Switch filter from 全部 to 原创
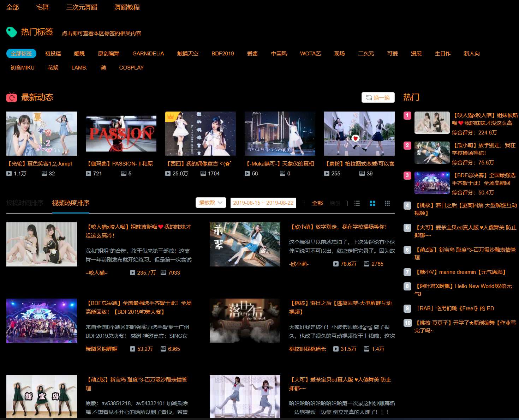 (x=335, y=203)
